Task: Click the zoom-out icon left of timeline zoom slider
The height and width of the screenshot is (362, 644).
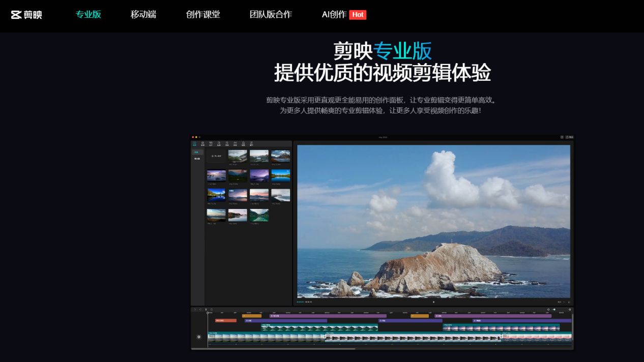Action: click(x=548, y=310)
